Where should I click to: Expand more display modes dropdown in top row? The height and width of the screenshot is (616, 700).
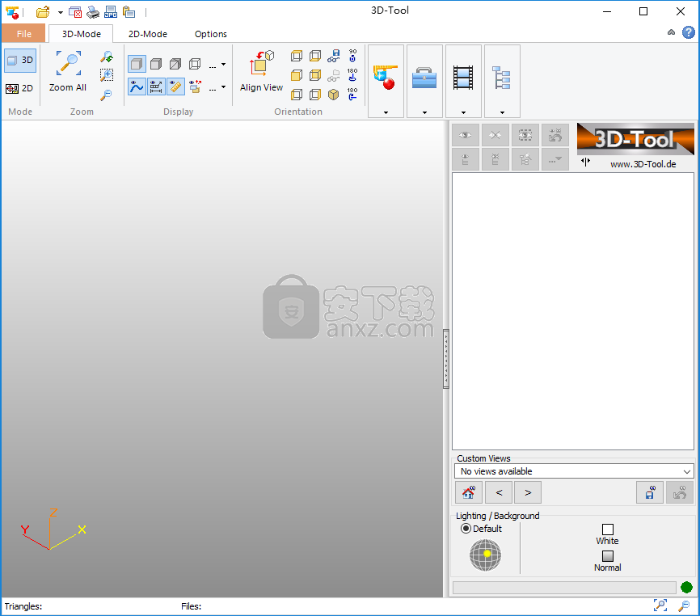tap(217, 65)
